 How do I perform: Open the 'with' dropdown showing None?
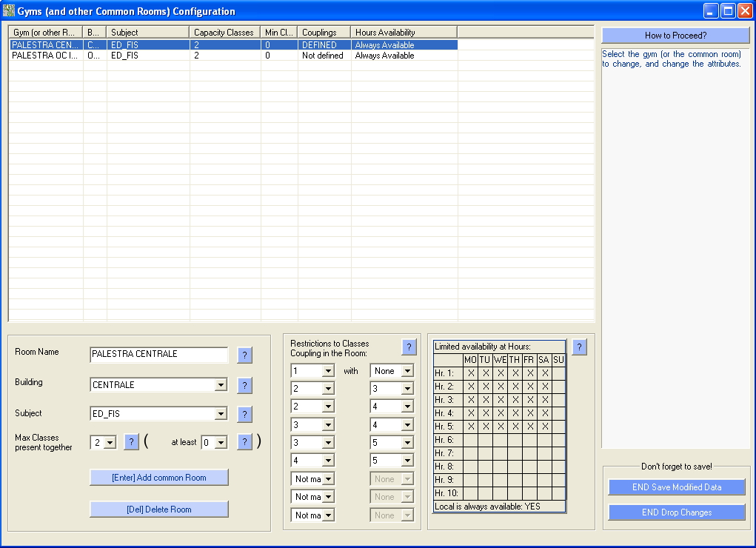click(x=407, y=371)
